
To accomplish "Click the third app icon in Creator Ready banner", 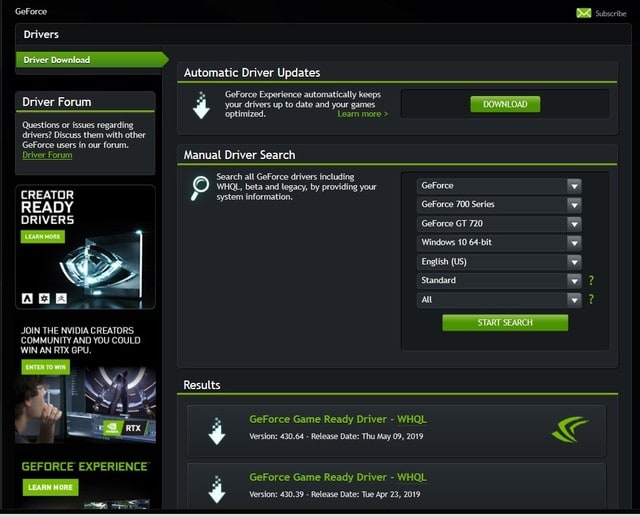I will point(61,299).
